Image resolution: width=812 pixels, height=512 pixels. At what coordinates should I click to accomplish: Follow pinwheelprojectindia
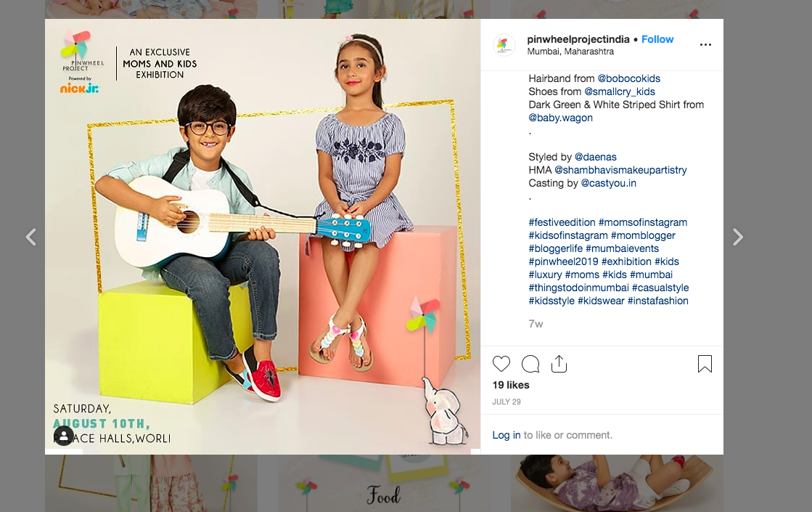click(657, 39)
